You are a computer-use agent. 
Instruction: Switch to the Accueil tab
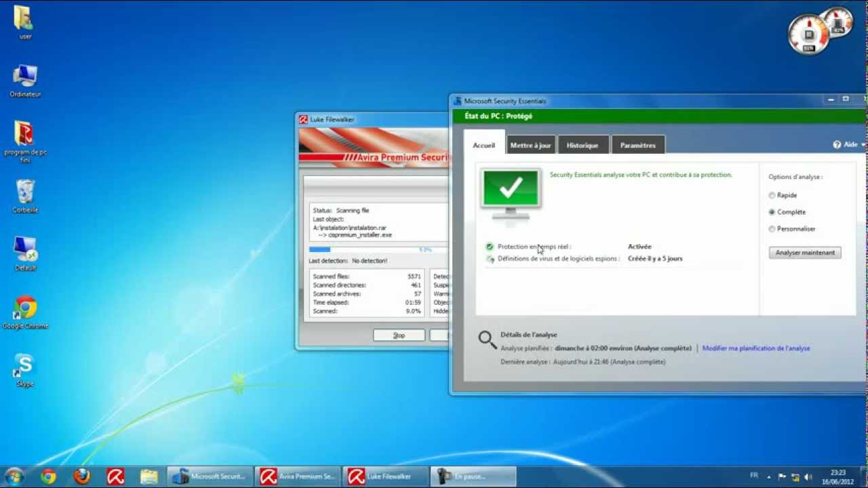click(484, 145)
